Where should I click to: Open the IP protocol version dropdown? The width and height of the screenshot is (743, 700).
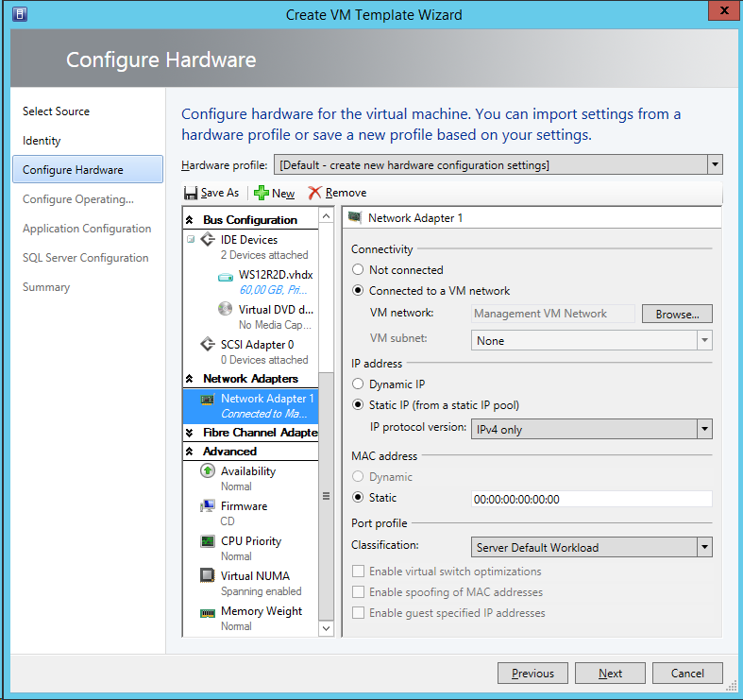[x=704, y=429]
